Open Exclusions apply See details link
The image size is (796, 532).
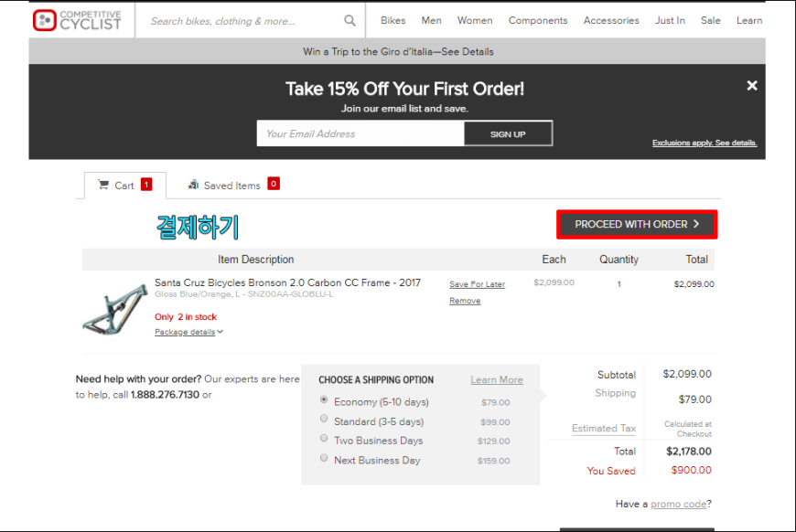tap(705, 143)
